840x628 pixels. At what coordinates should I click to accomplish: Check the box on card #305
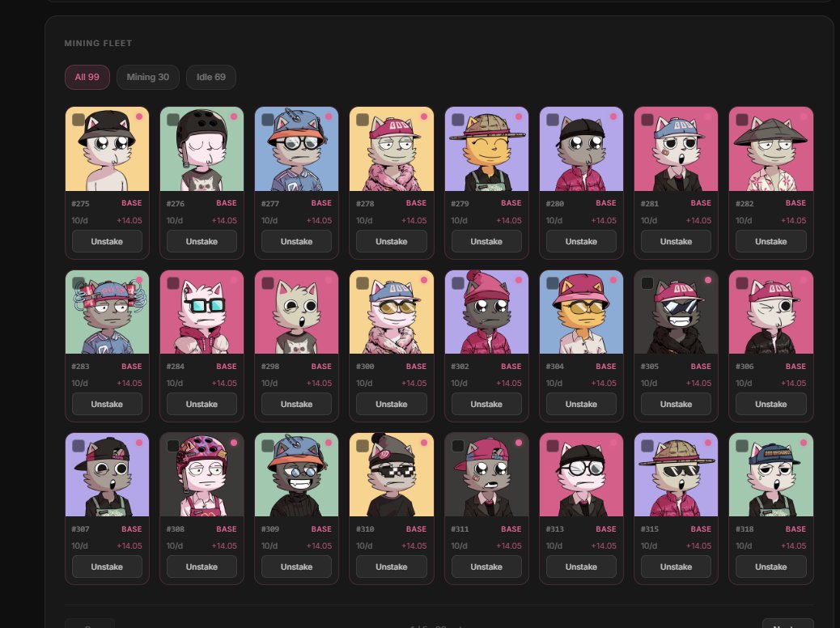click(647, 283)
